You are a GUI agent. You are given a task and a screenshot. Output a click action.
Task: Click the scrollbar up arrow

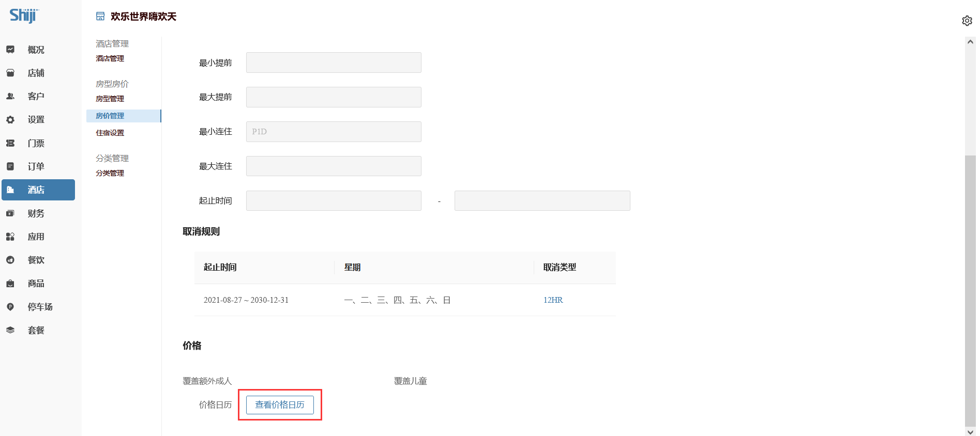[970, 42]
